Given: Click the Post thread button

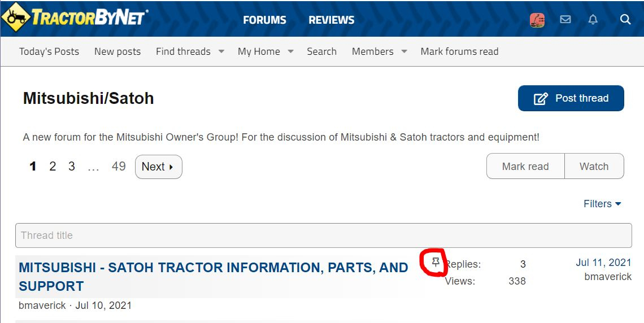Looking at the screenshot, I should point(571,98).
